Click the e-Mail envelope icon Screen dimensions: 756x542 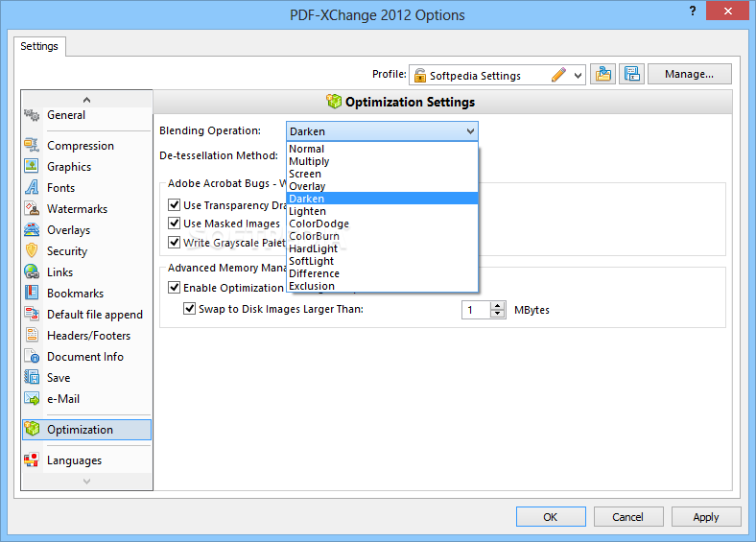pyautogui.click(x=32, y=399)
